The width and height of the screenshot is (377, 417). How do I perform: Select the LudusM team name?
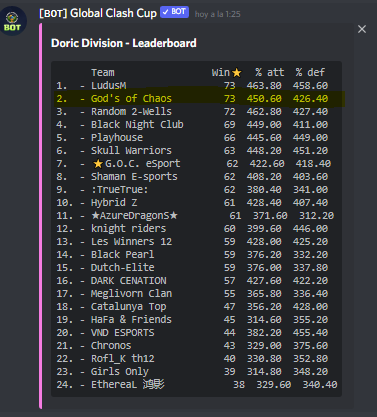point(109,85)
